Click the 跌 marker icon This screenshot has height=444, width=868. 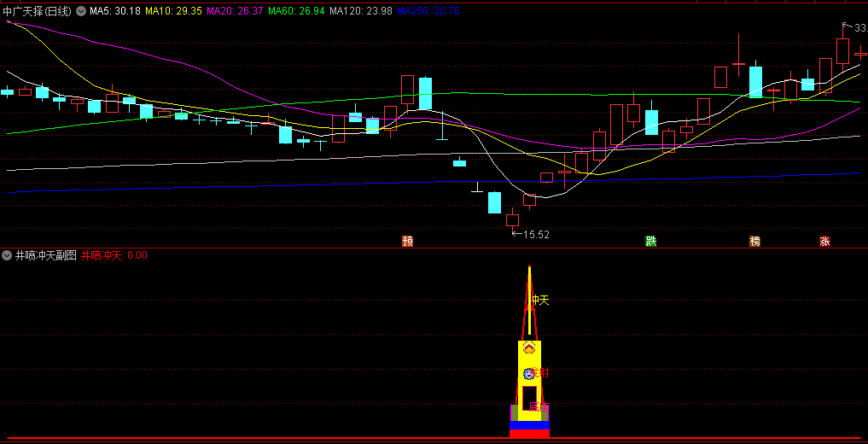click(651, 241)
